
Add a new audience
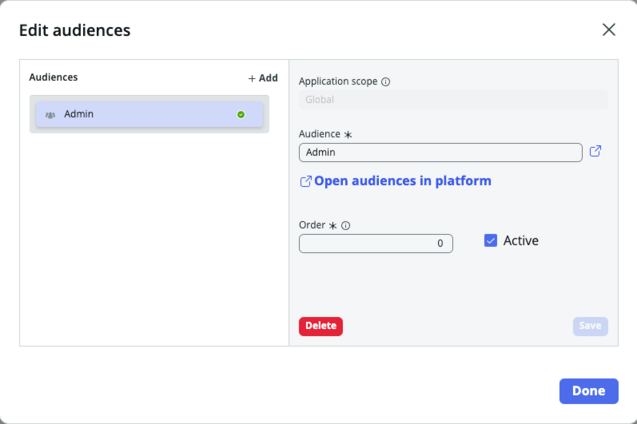point(263,78)
